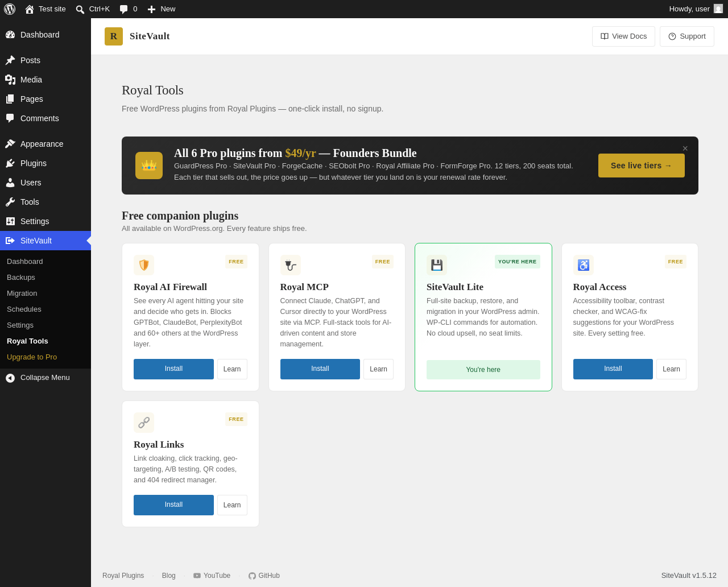Click the SiteVault gold R logo
Viewport: 728px width, 587px height.
[x=114, y=36]
